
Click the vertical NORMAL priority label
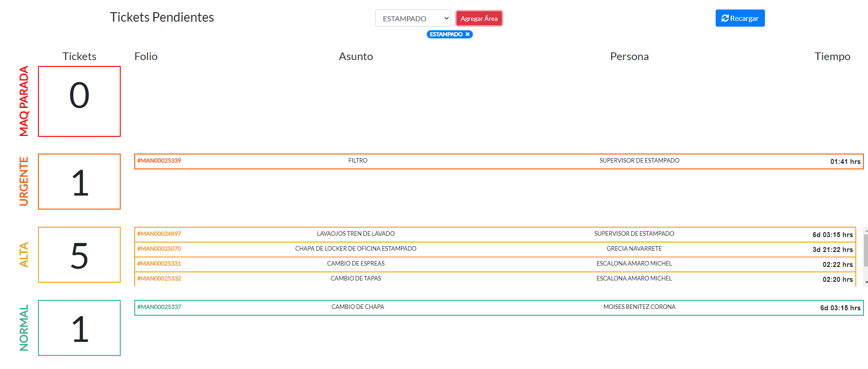tap(24, 328)
